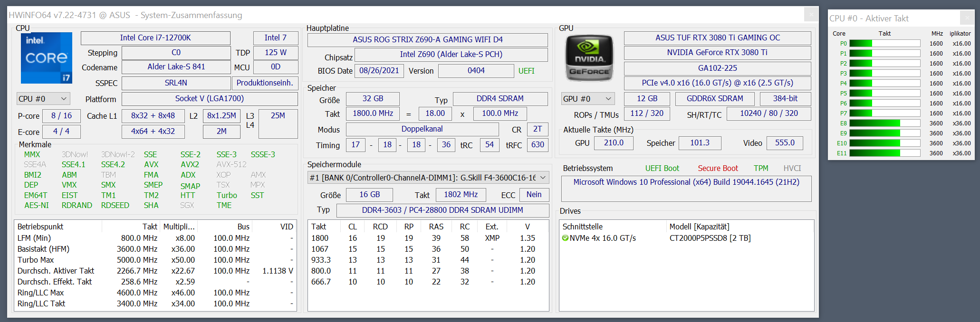
Task: Click the Multipli... column header
Action: click(179, 227)
